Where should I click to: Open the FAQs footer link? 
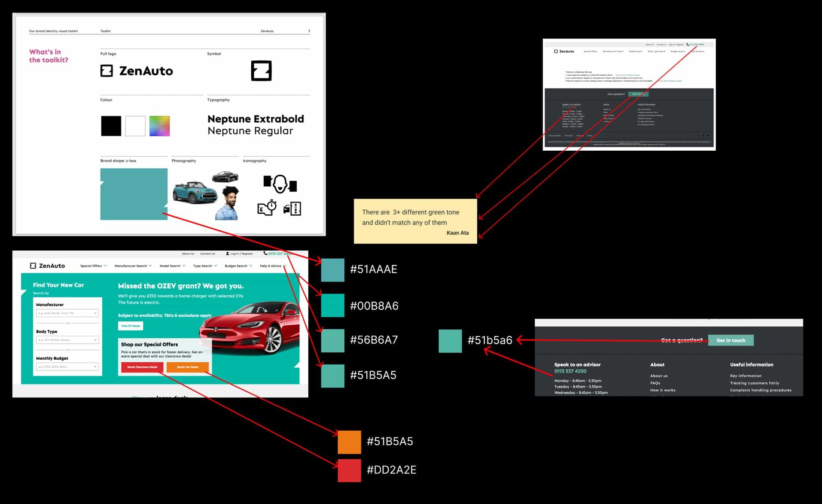click(x=655, y=383)
